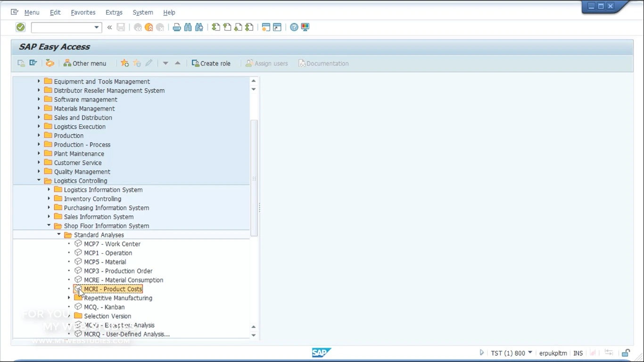Select MCP7 - Work Center transaction
This screenshot has width=644, height=362.
tap(112, 244)
